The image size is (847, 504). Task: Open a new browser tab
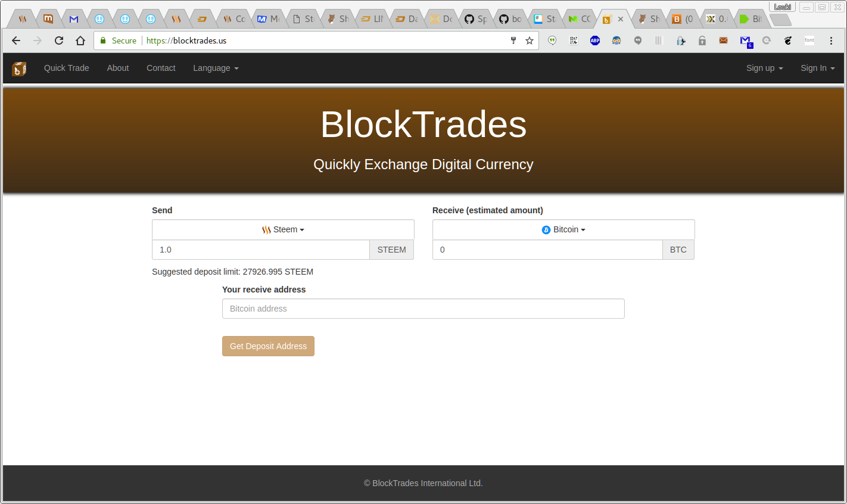[x=780, y=20]
